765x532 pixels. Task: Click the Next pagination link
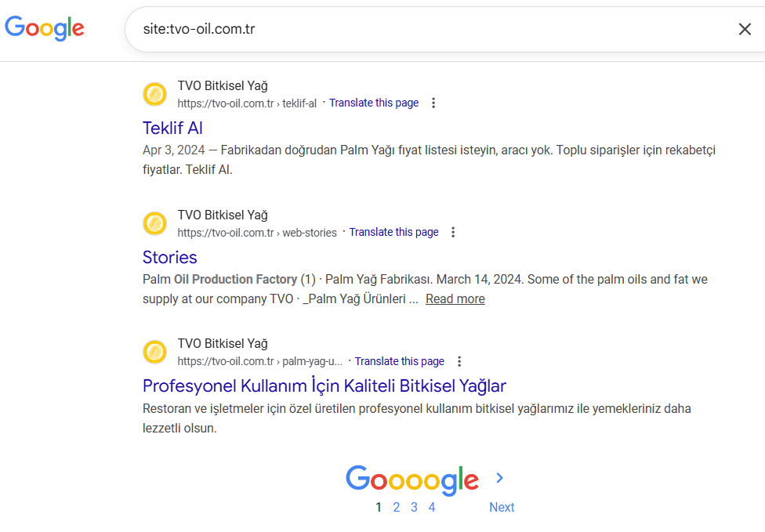point(502,507)
